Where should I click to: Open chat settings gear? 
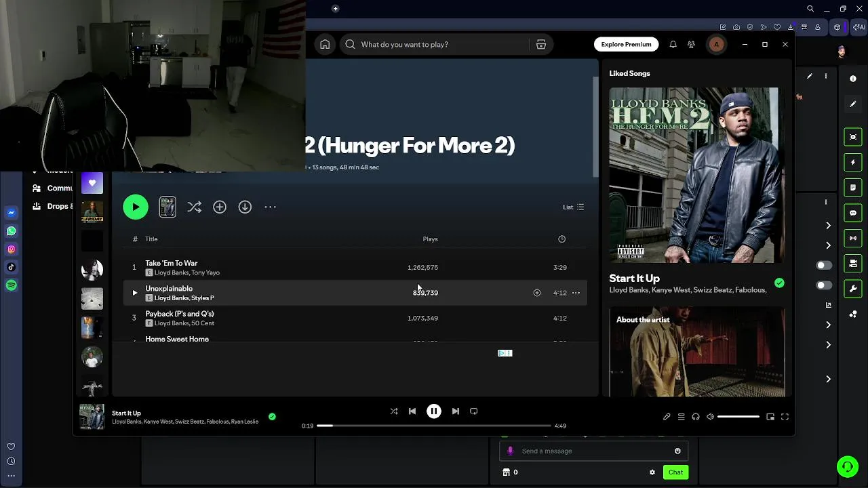tap(652, 472)
